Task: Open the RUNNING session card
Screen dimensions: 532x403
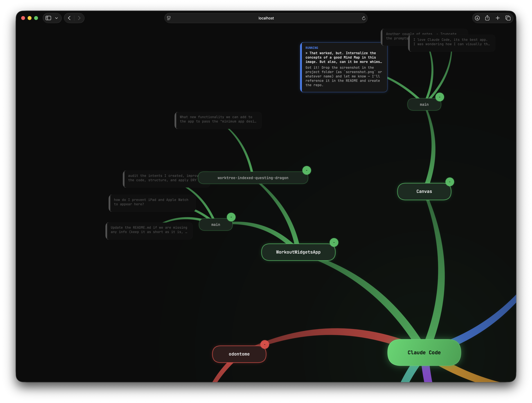Action: pos(344,68)
